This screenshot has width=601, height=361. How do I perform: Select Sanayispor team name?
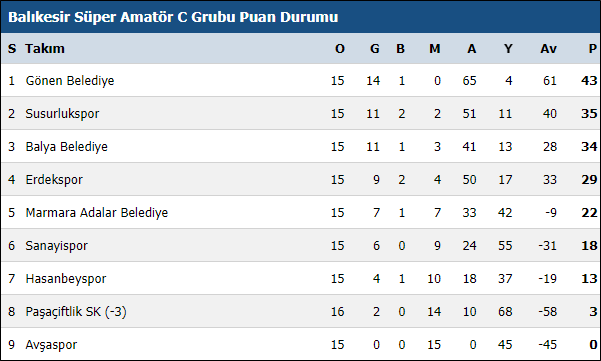[56, 246]
